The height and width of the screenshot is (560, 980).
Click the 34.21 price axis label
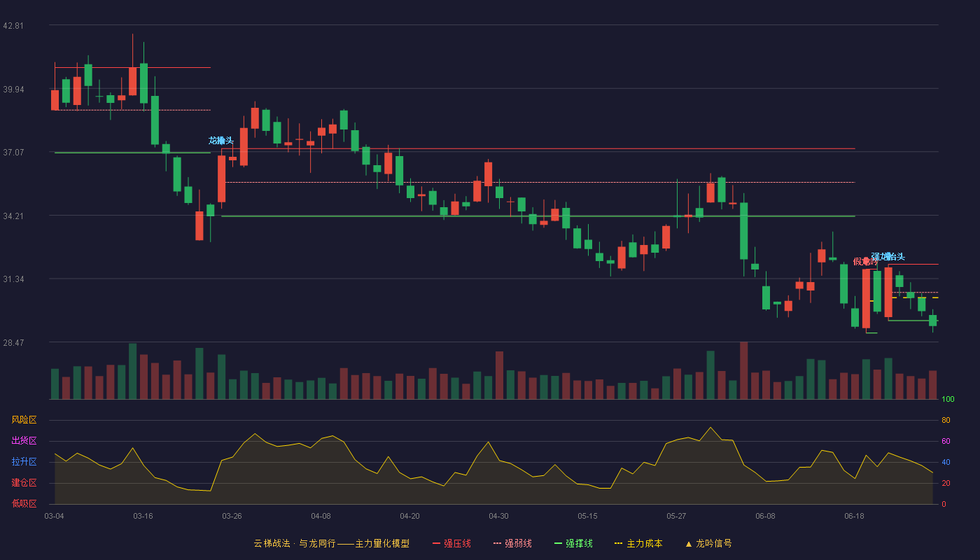[x=13, y=216]
